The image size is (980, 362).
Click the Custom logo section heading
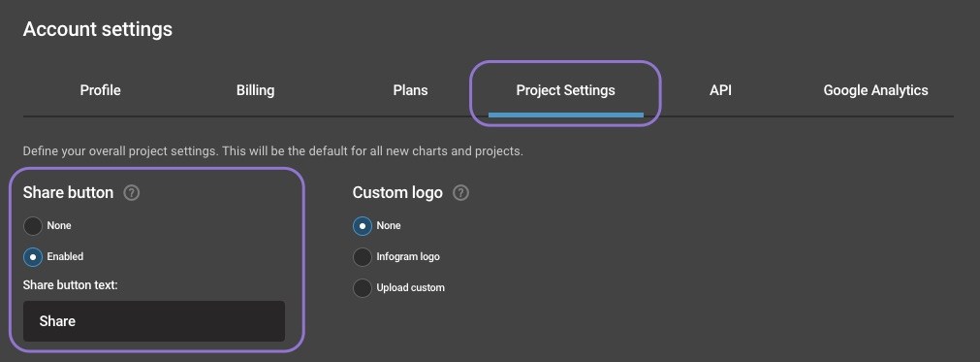tap(397, 192)
